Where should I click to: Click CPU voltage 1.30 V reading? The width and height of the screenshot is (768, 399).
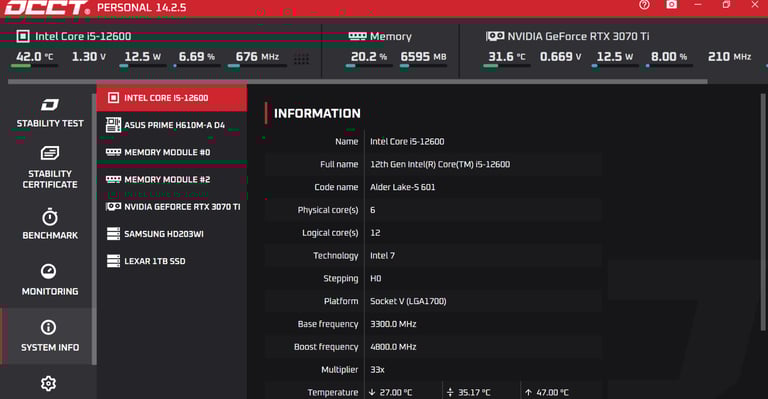coord(89,57)
